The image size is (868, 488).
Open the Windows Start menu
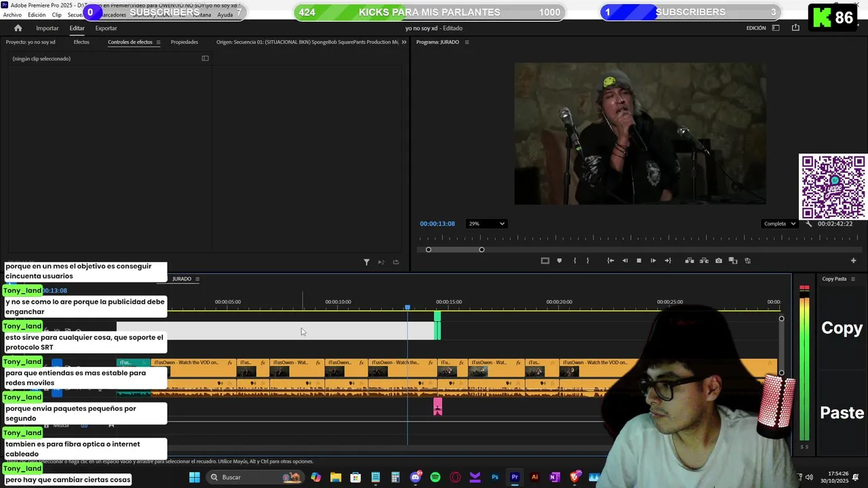pyautogui.click(x=195, y=477)
